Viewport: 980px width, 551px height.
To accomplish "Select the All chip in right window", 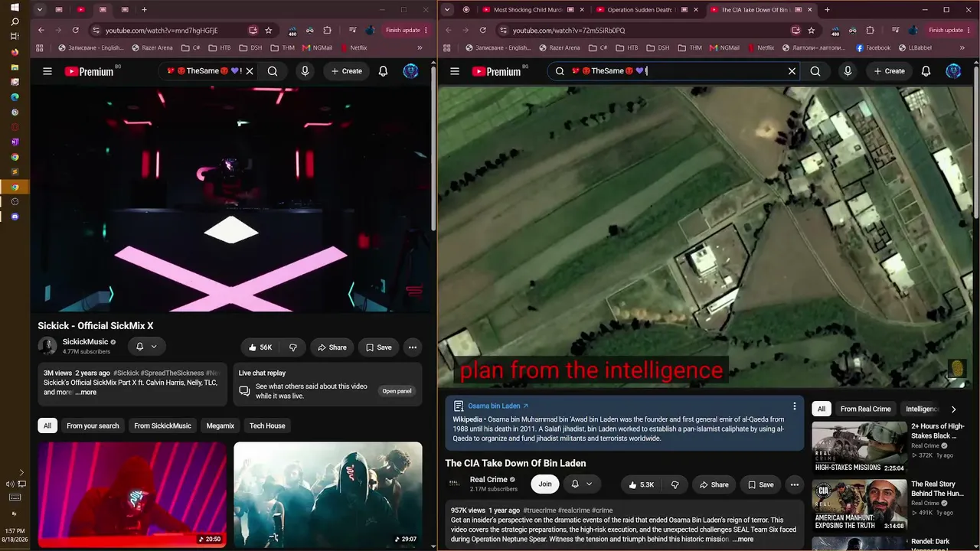I will (822, 409).
